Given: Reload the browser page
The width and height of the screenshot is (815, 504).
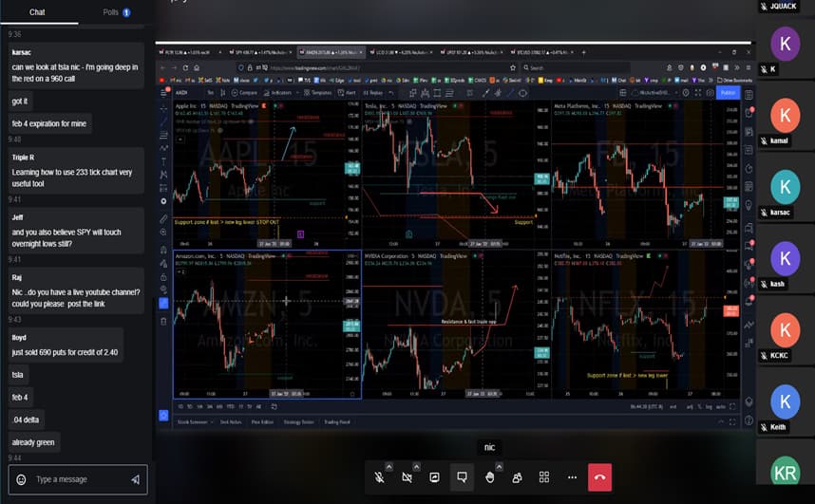Looking at the screenshot, I should click(x=185, y=67).
